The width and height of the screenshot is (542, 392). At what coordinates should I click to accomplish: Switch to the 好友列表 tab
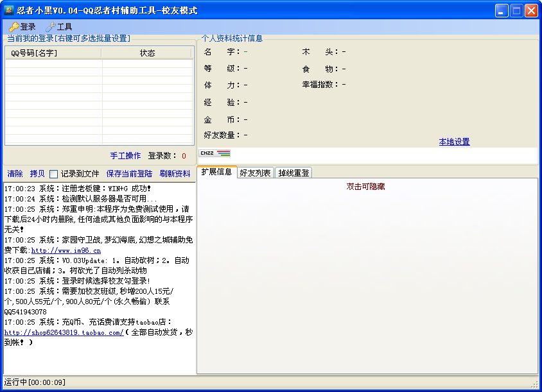pos(255,173)
